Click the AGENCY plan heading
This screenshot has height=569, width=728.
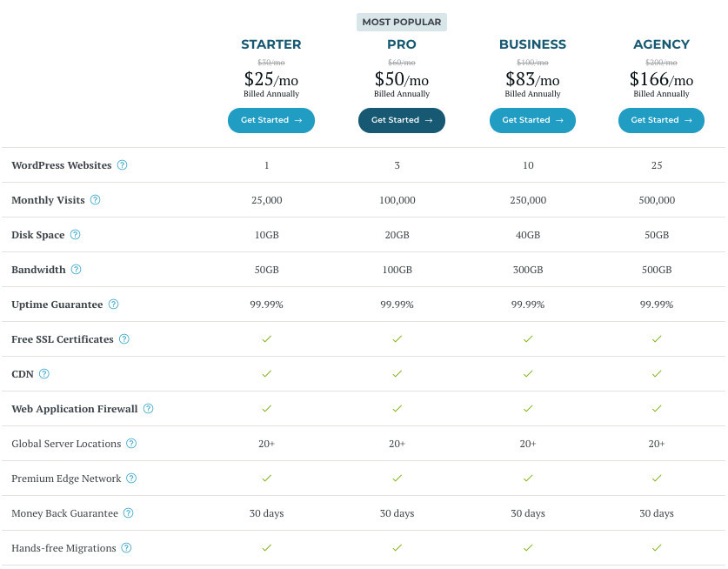pos(661,44)
